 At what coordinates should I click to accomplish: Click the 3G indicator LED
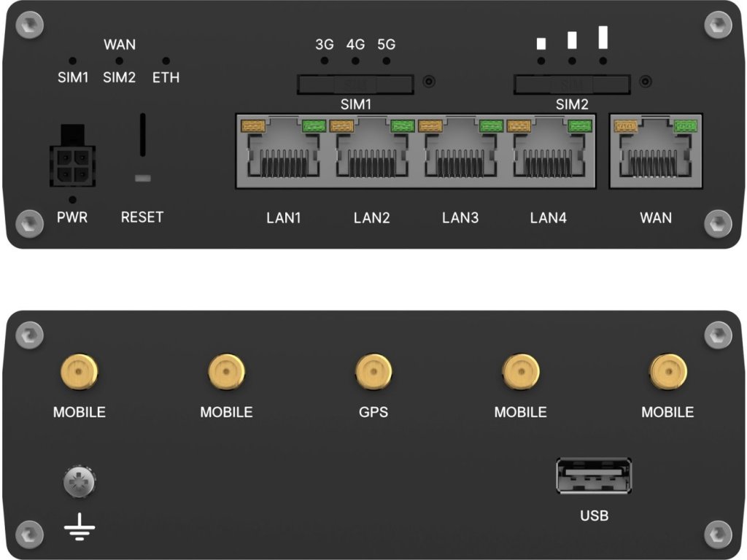(x=325, y=61)
